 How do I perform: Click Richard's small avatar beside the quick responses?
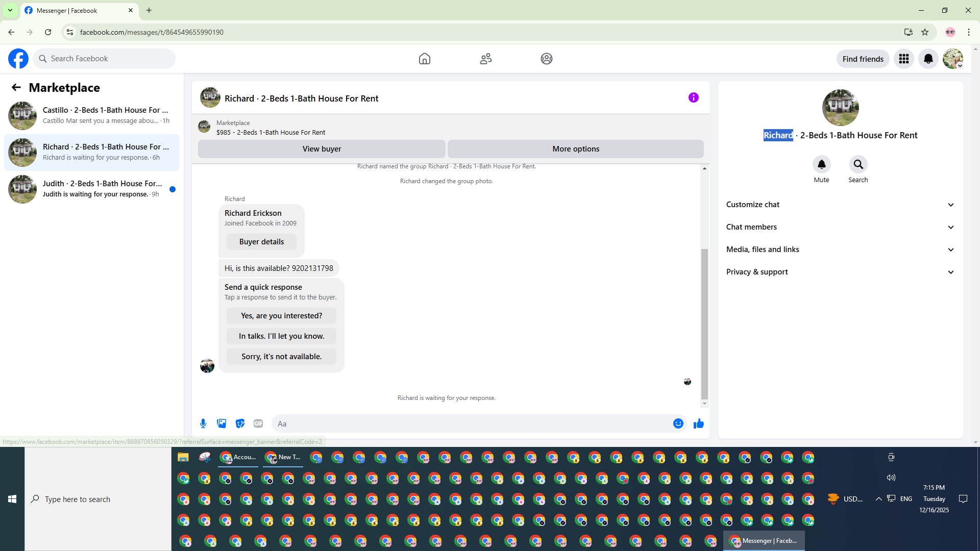tap(207, 366)
